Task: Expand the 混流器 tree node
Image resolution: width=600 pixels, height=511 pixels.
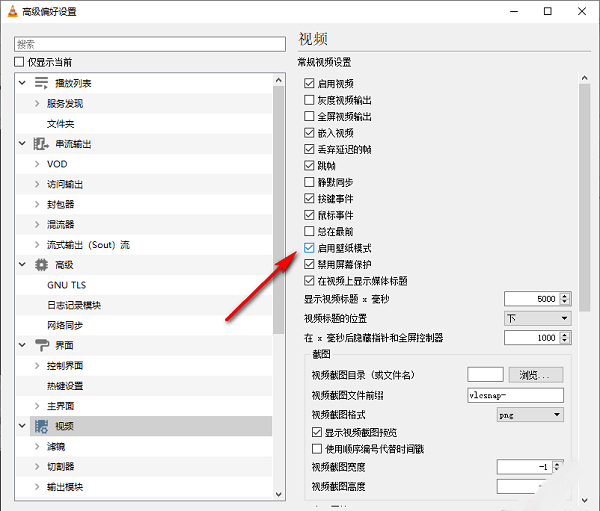Action: click(37, 224)
